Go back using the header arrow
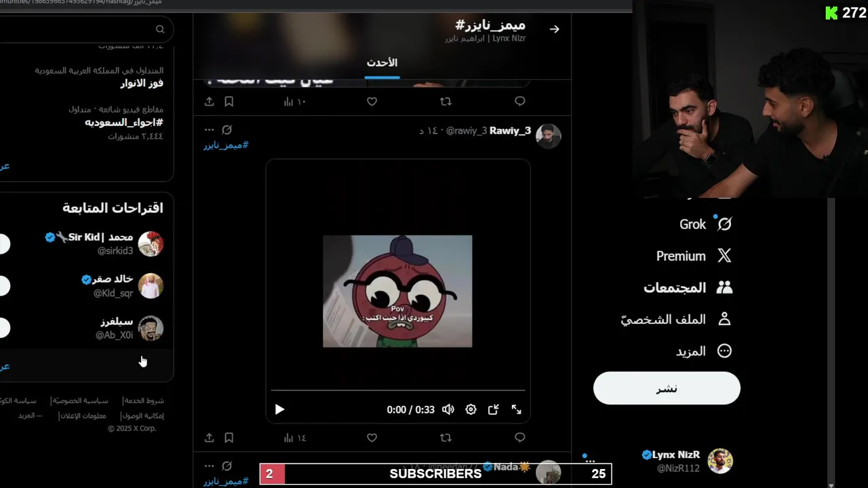The height and width of the screenshot is (488, 868). pos(554,29)
